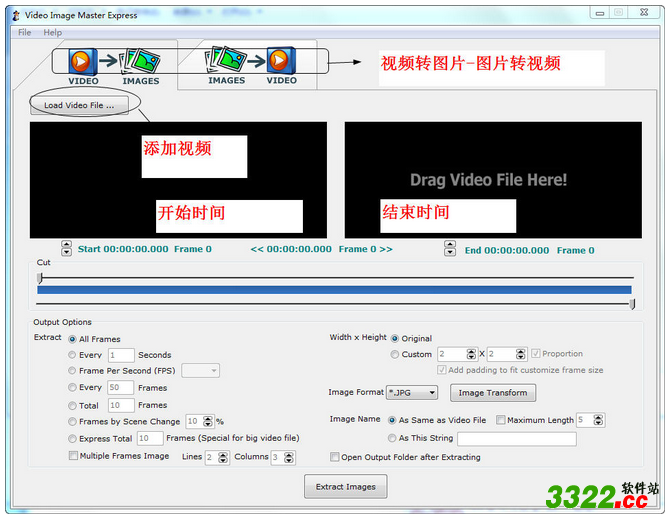The width and height of the screenshot is (666, 516).
Task: Click the Total 10 Frames input field
Action: [x=121, y=405]
